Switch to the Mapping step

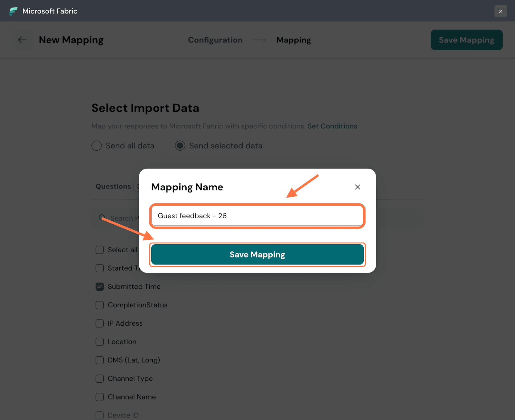pyautogui.click(x=294, y=40)
